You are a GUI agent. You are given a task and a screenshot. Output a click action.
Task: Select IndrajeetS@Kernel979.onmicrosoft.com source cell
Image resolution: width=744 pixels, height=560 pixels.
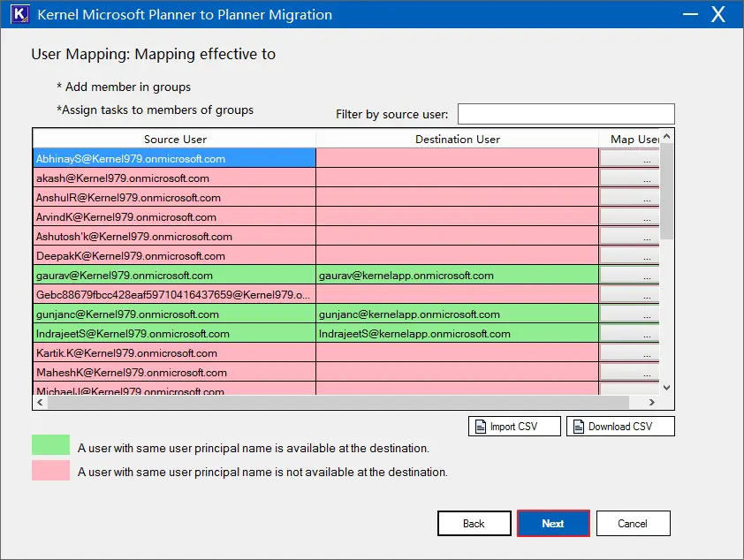coord(175,333)
